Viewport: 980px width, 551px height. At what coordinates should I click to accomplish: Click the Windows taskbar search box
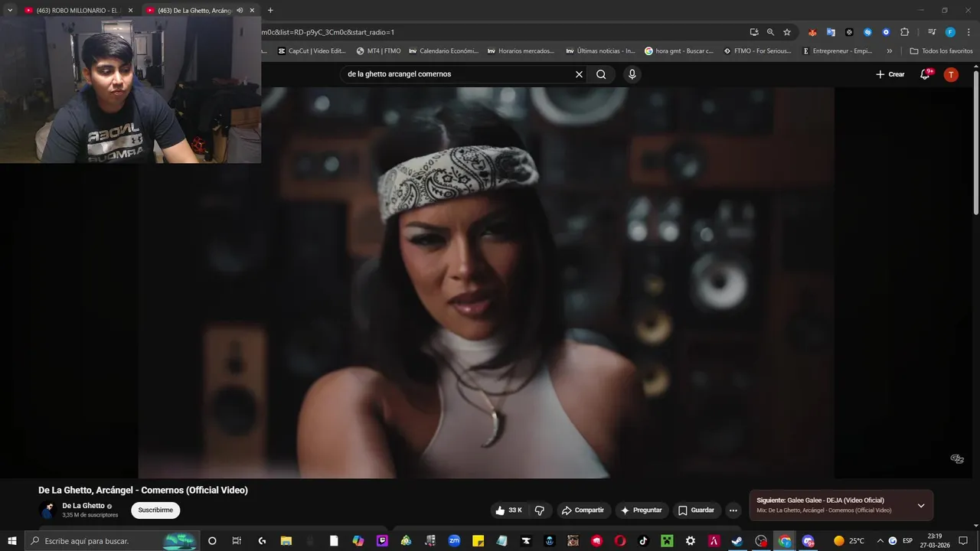(x=112, y=541)
